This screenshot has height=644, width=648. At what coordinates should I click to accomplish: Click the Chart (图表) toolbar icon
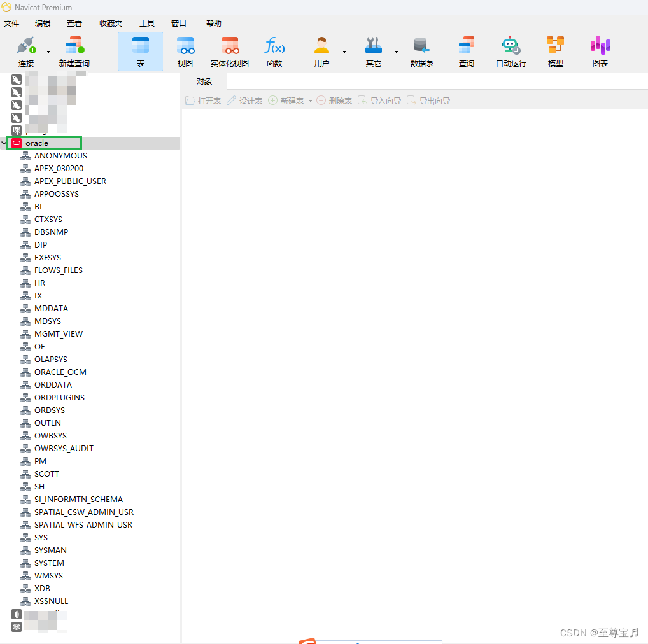pos(600,45)
